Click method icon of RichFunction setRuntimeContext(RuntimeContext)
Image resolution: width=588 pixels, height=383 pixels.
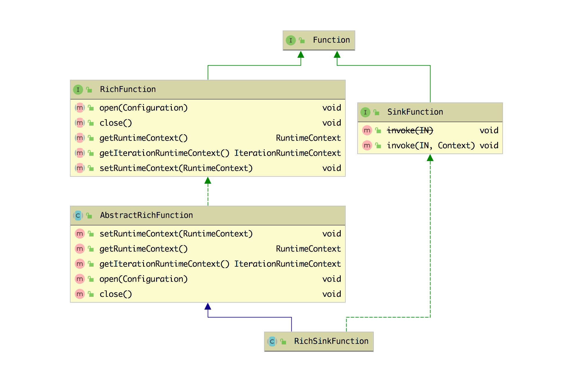pos(80,168)
